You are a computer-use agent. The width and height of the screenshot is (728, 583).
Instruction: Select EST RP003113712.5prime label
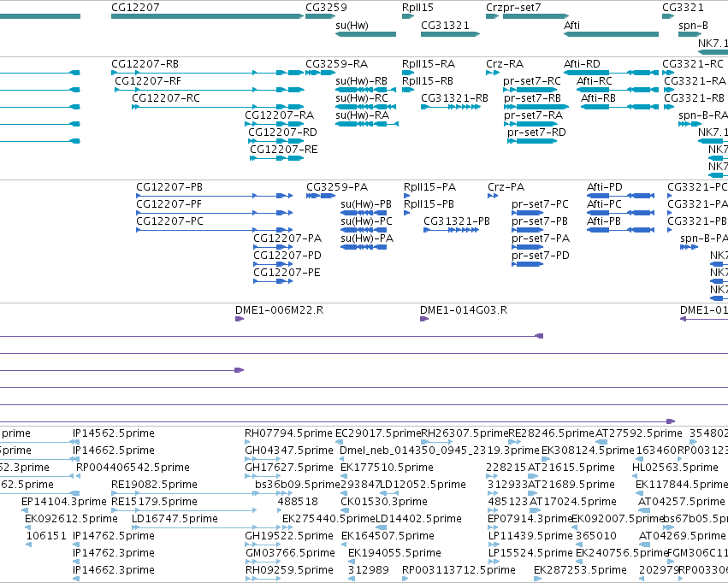(459, 570)
